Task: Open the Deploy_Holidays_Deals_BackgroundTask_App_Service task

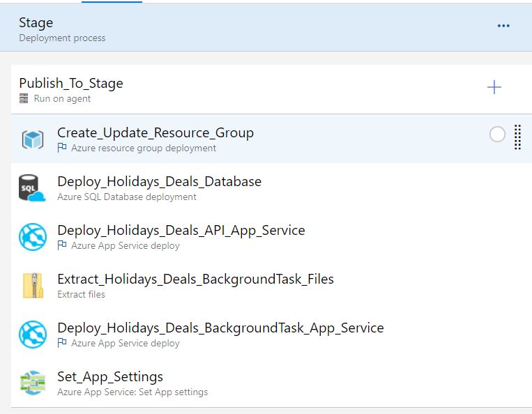Action: (x=271, y=334)
